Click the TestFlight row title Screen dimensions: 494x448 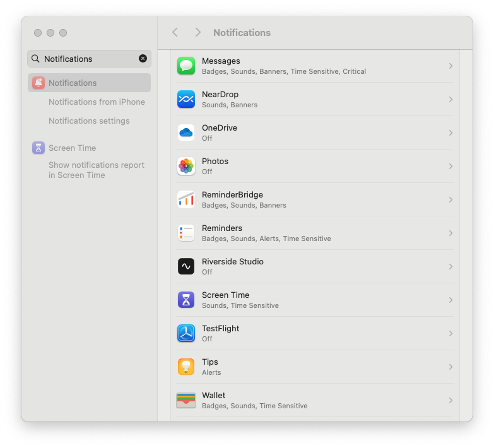(x=221, y=328)
